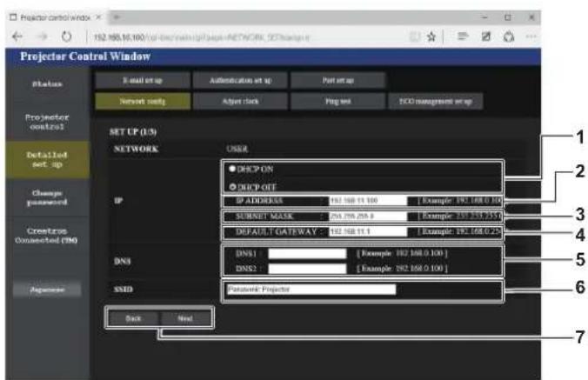This screenshot has width=588, height=380.
Task: Minimize the browser window
Action: 484,17
